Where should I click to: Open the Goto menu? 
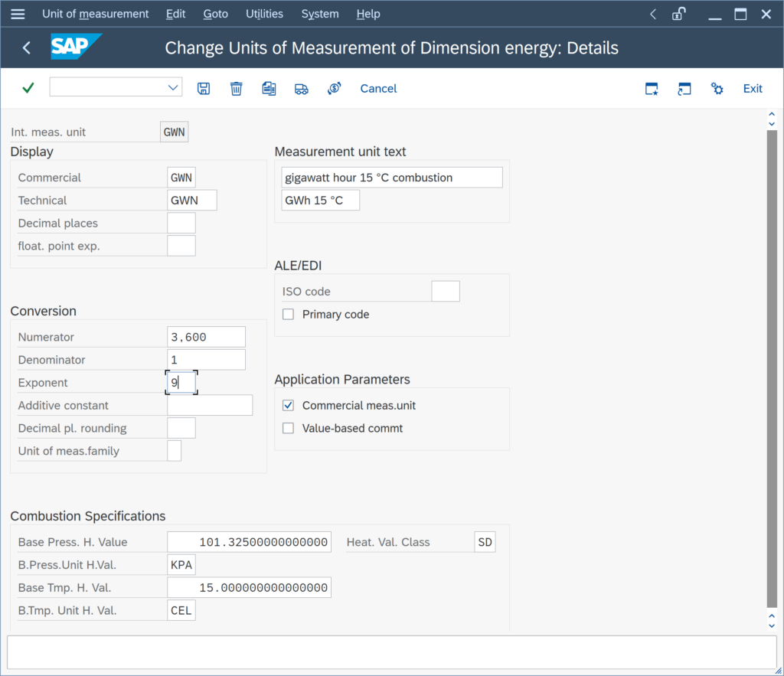pos(215,14)
